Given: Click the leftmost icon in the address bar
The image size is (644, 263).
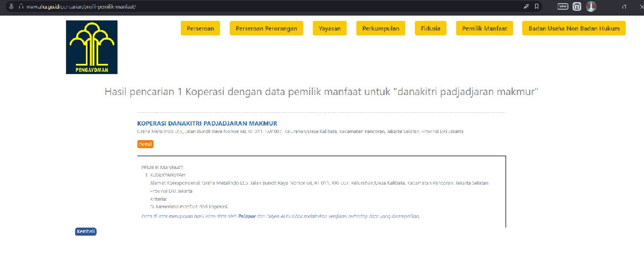Looking at the screenshot, I should pos(10,6).
